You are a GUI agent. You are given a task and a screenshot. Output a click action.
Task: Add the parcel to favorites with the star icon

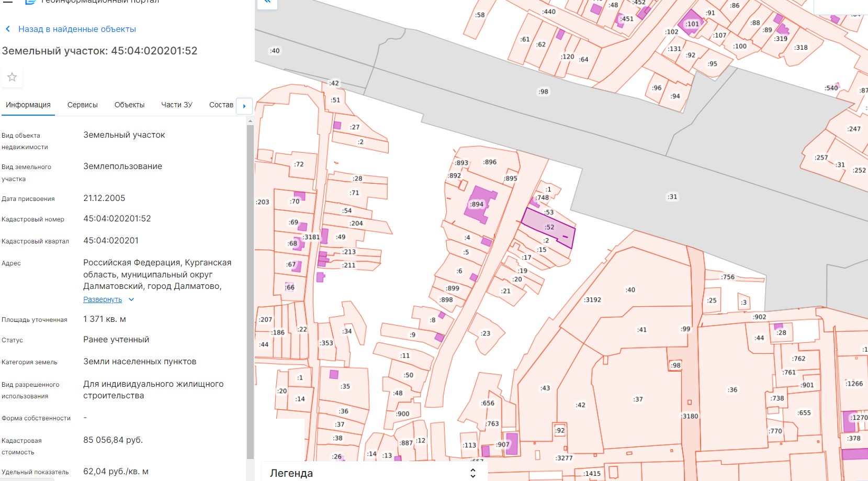click(12, 77)
